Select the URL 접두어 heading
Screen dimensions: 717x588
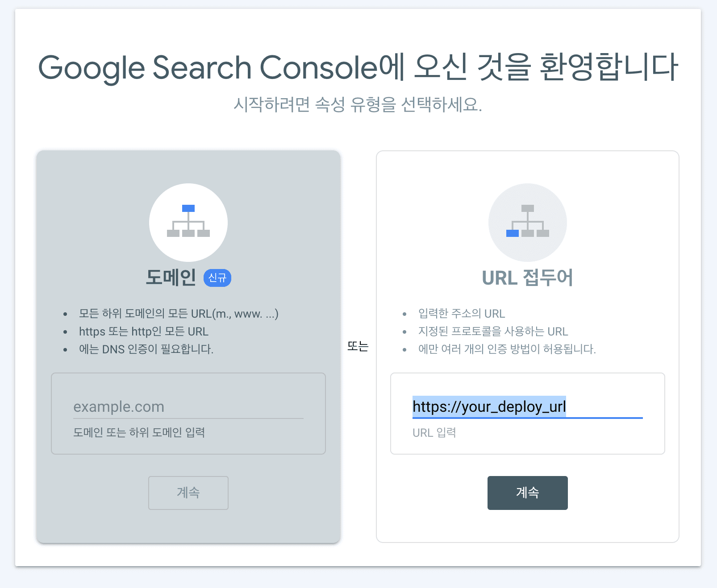527,277
